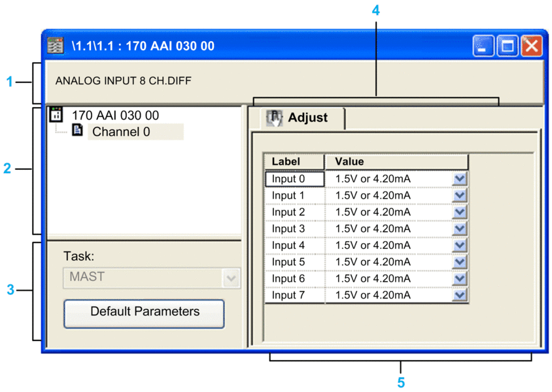Screen dimensions: 552x392
Task: Click Input 7's 1.5V or 4.20mA value
Action: point(373,295)
